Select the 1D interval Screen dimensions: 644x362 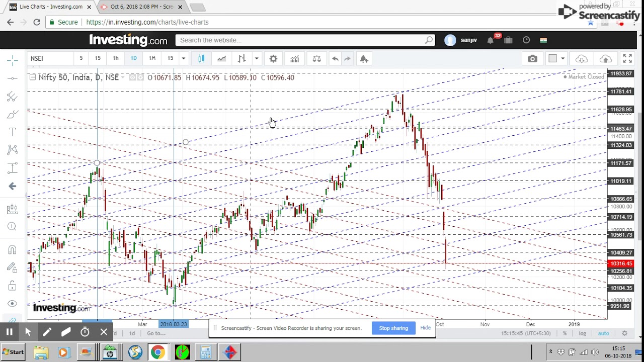tap(134, 58)
